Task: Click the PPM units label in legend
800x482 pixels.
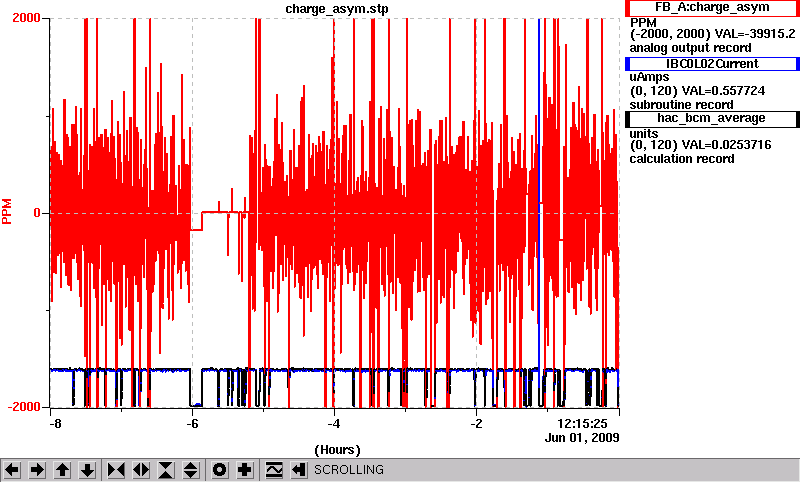Action: (643, 23)
